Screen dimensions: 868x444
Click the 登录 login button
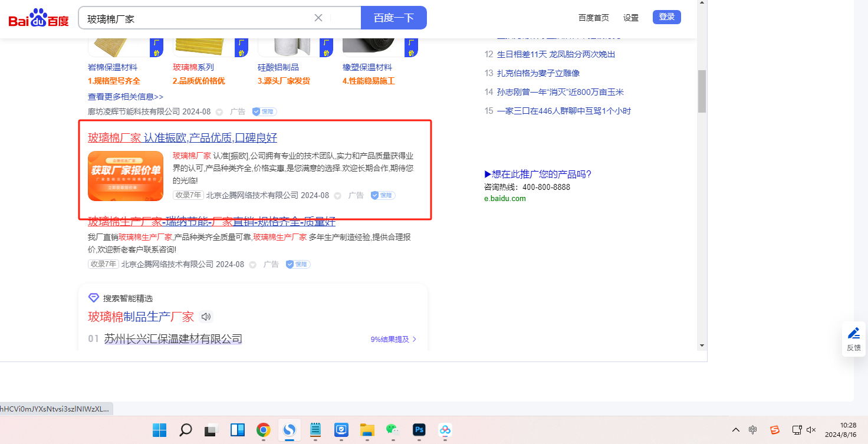pyautogui.click(x=667, y=17)
